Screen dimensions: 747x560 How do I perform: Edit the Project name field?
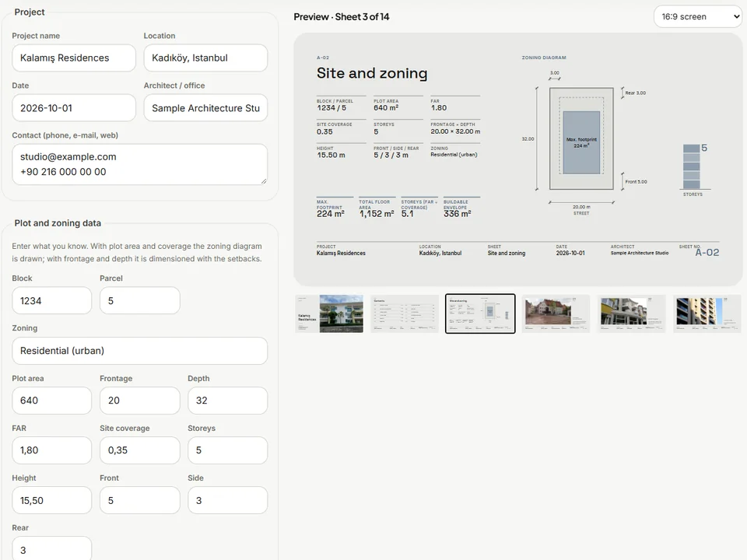click(x=74, y=58)
